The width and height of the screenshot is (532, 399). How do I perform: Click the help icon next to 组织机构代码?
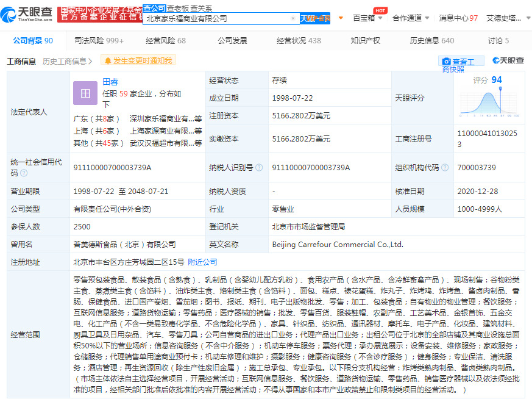pos(445,167)
